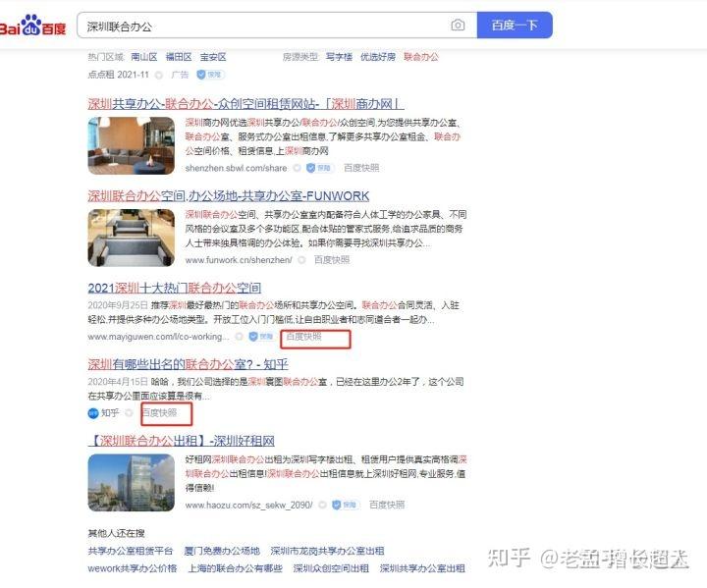Open the FUNWORK office thumbnail
This screenshot has height=588, width=707.
point(132,238)
